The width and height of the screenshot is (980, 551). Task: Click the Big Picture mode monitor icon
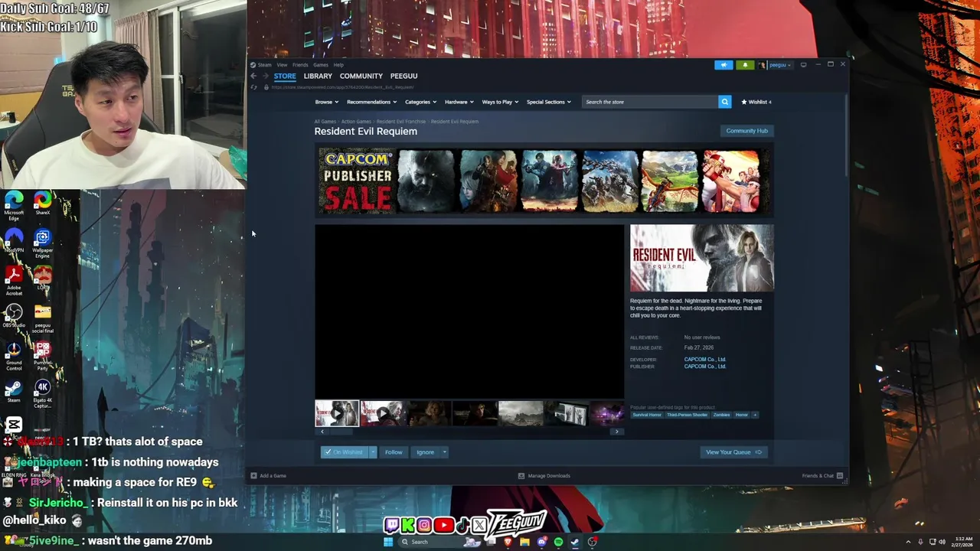[803, 65]
